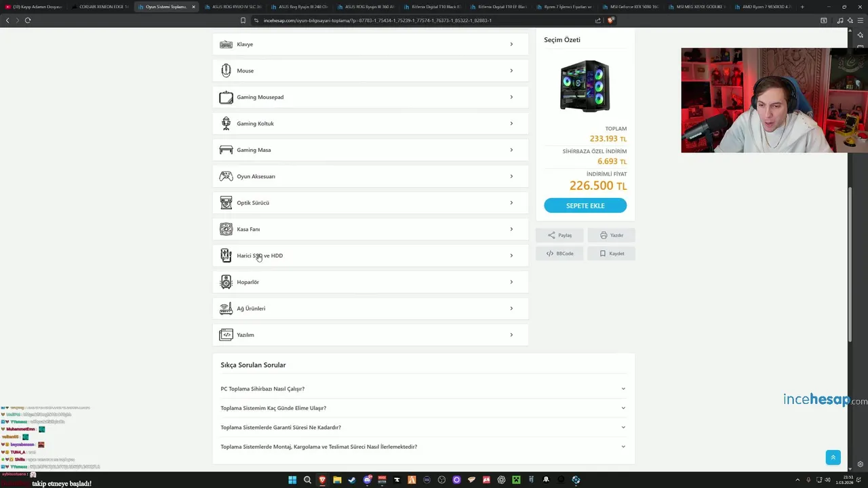The image size is (868, 488).
Task: Click the Gaming Koltuk chair icon
Action: tap(226, 123)
